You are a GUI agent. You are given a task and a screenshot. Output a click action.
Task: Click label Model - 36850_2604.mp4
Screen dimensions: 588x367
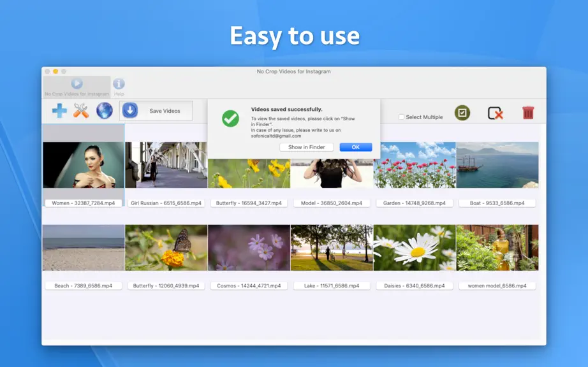point(332,203)
